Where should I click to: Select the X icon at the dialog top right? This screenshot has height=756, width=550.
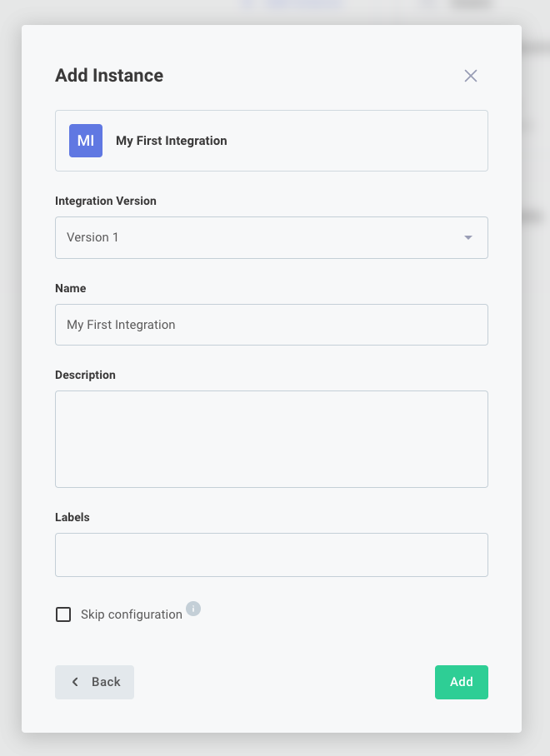tap(471, 76)
